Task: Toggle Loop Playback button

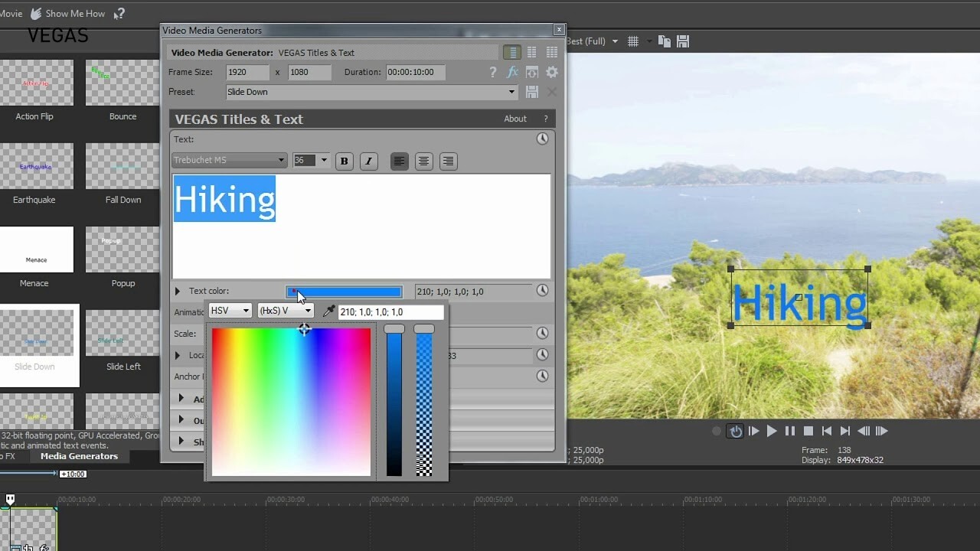Action: [x=736, y=431]
